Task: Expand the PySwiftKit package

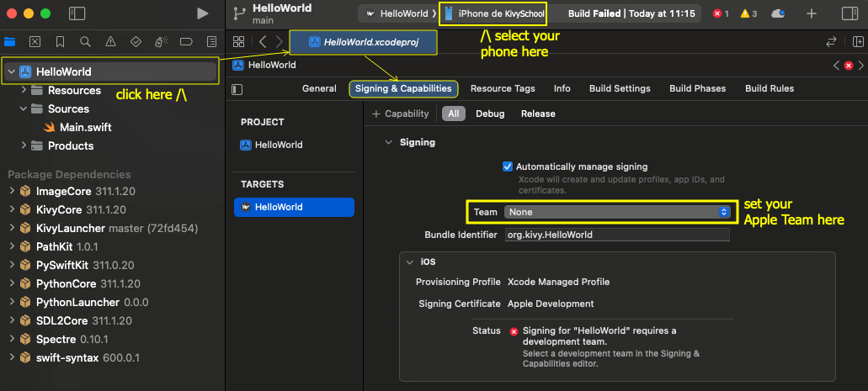Action: click(x=12, y=266)
